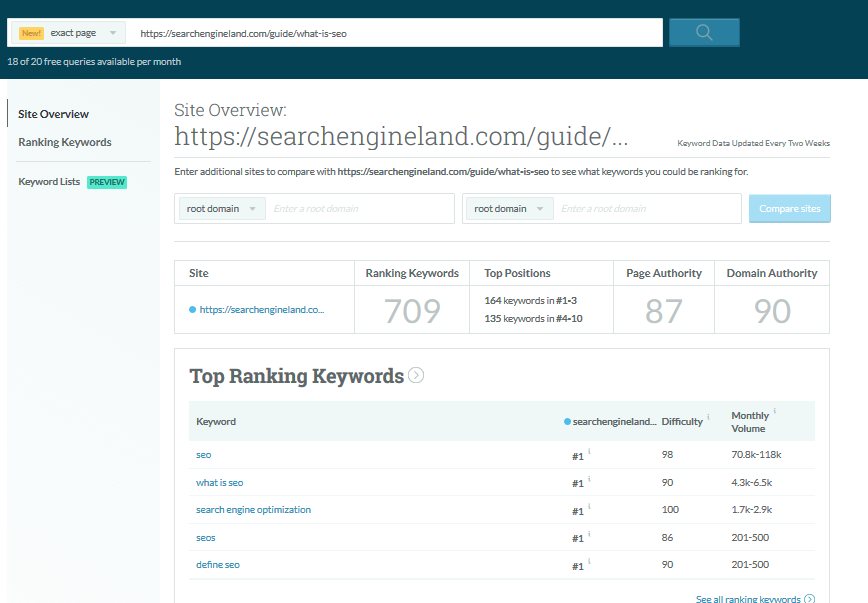Viewport: 868px width, 603px height.
Task: Click the Domain Authority value 90
Action: 772,311
